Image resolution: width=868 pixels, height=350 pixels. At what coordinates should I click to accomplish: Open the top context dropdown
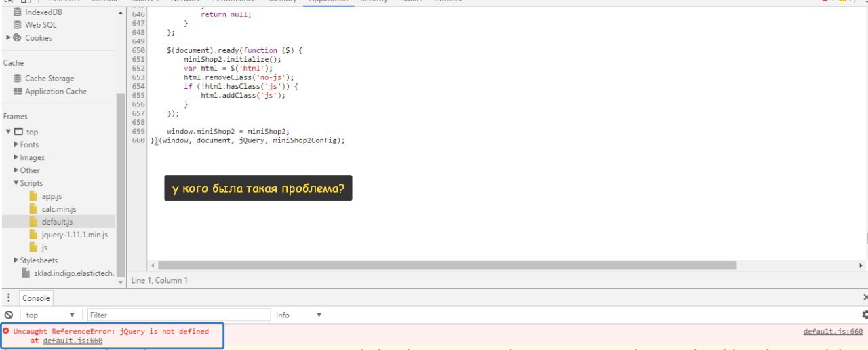(51, 315)
